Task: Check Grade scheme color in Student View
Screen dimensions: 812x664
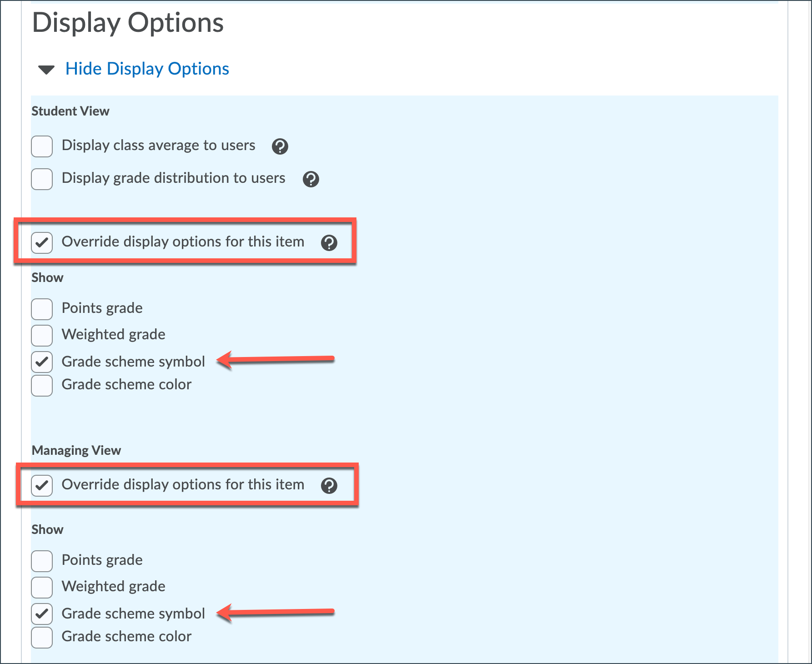Action: pos(42,386)
